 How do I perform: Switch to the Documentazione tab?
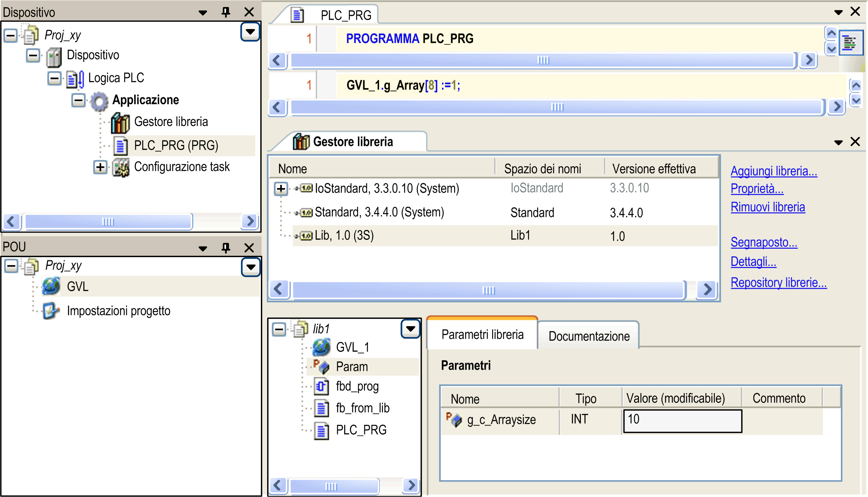tap(589, 336)
